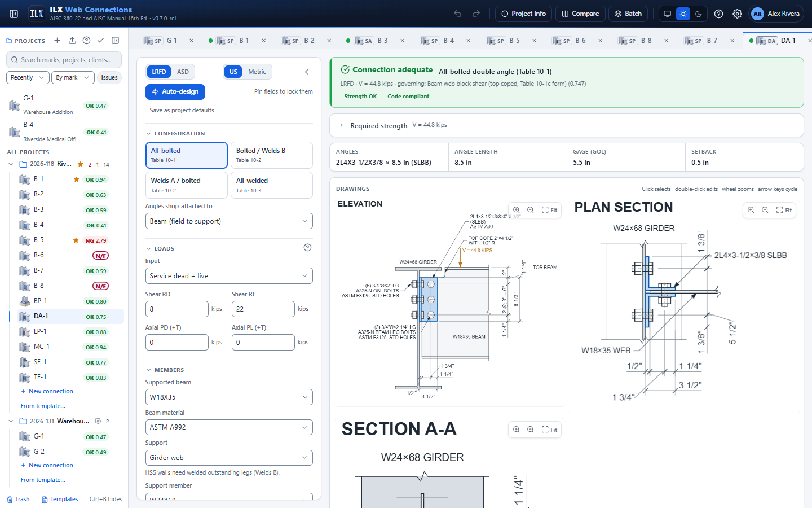Zoom in on the Elevation drawing
This screenshot has height=508, width=812.
(517, 210)
